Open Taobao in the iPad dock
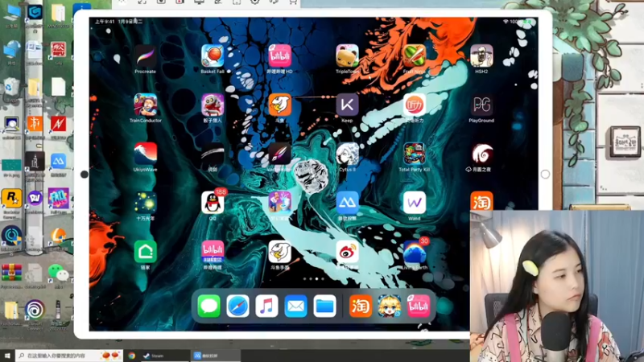The width and height of the screenshot is (644, 362). 361,306
